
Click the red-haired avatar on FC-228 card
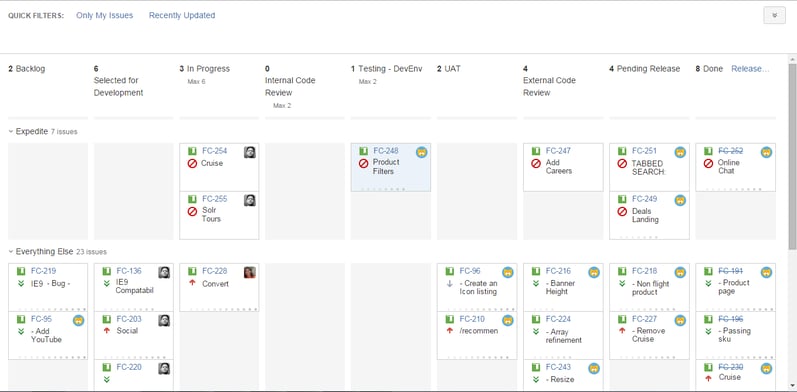(250, 273)
